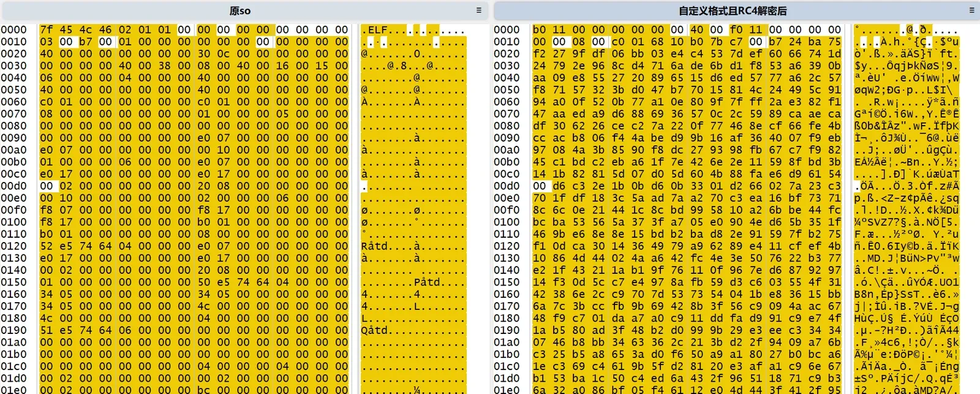Click offset 0040 in the 原so pane
Viewport: 980px width, 394px height.
tap(14, 78)
